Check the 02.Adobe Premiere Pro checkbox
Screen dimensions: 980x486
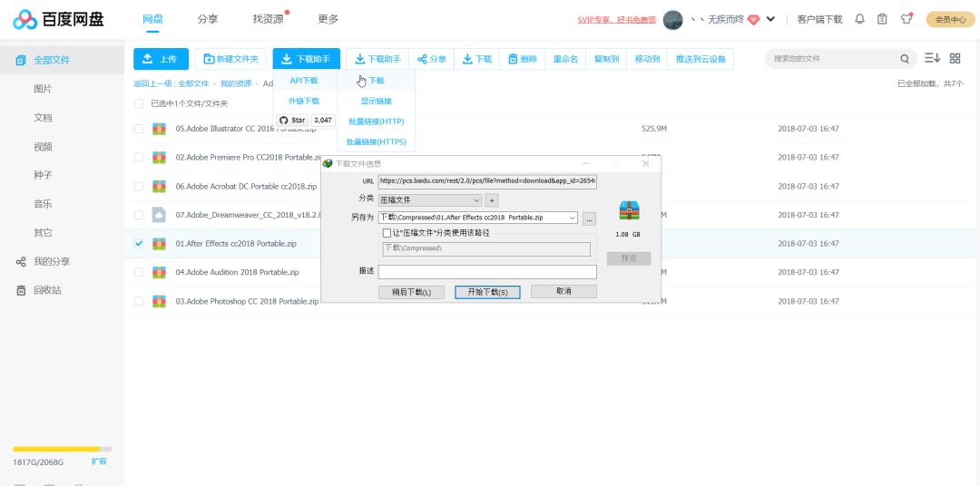(x=139, y=158)
